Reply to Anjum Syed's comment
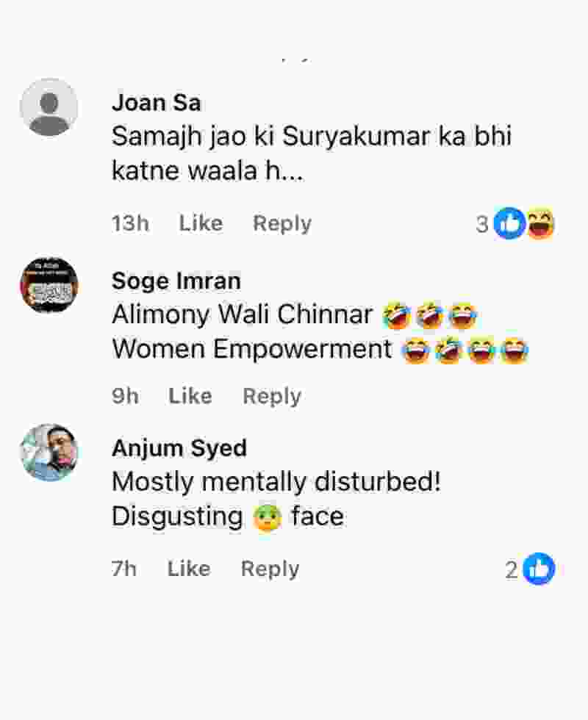The height and width of the screenshot is (720, 588). [x=270, y=569]
